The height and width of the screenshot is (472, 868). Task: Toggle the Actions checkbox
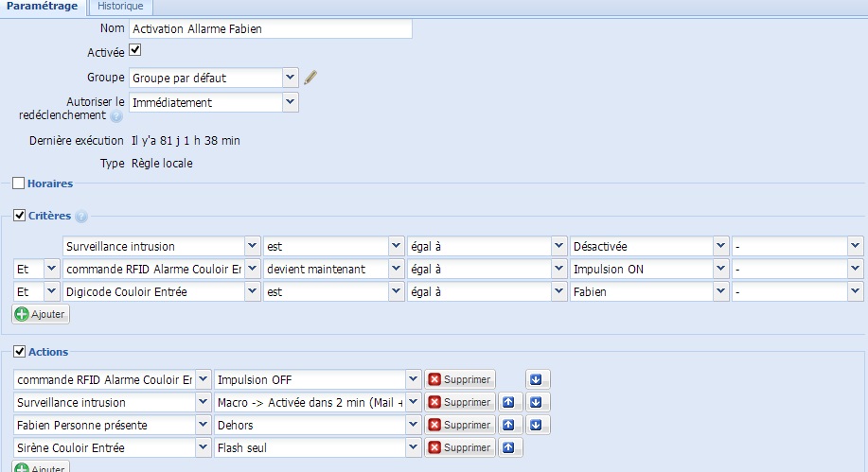pos(19,351)
